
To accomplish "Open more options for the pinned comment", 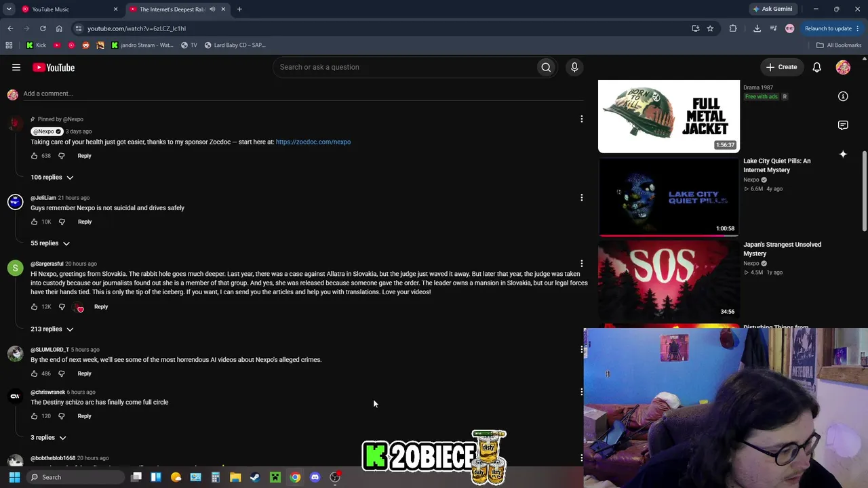I will (x=581, y=119).
